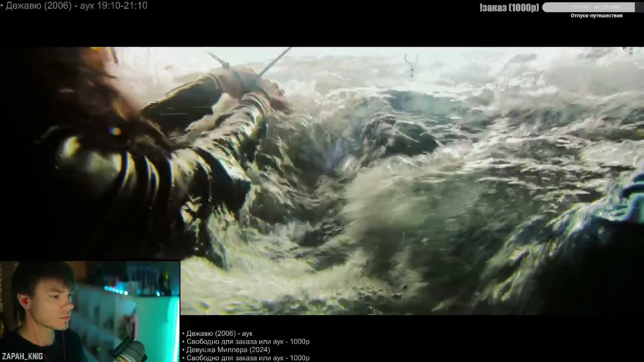644x362 pixels.
Task: Click the "!заказ (1000р)" command text
Action: tap(509, 8)
